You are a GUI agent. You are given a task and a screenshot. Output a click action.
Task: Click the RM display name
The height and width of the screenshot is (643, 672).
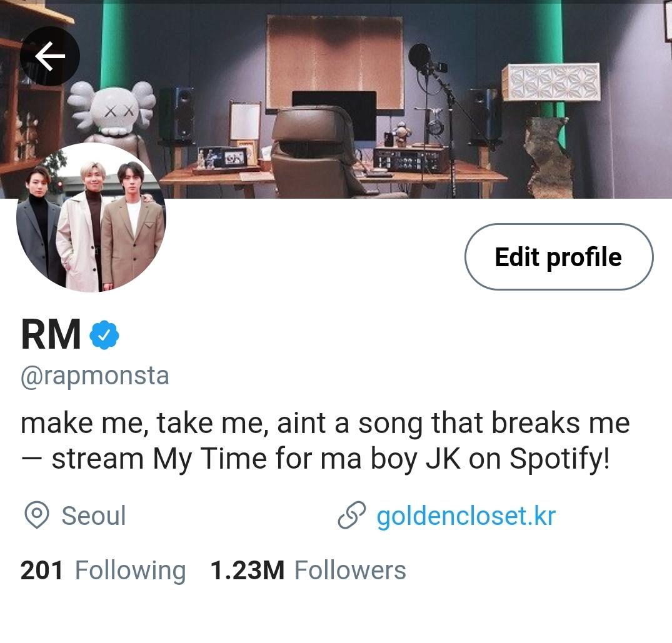click(51, 334)
